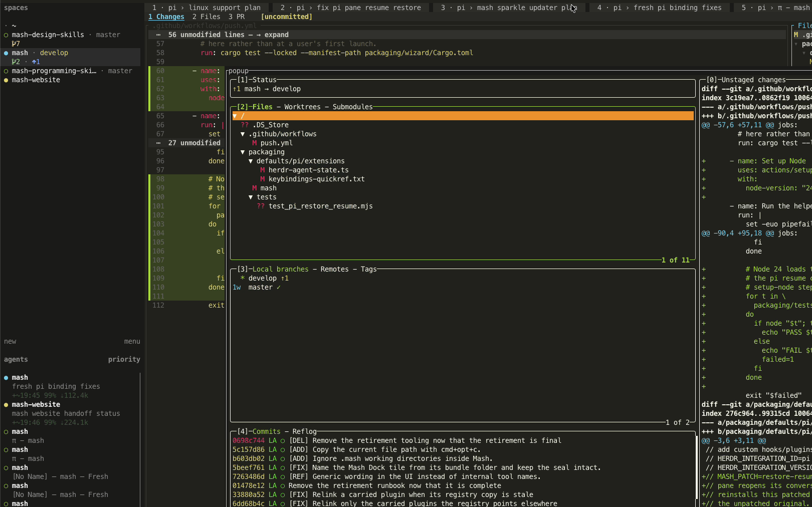The image size is (812, 507).
Task: Click 'new' in the spaces sidebar
Action: [10, 342]
